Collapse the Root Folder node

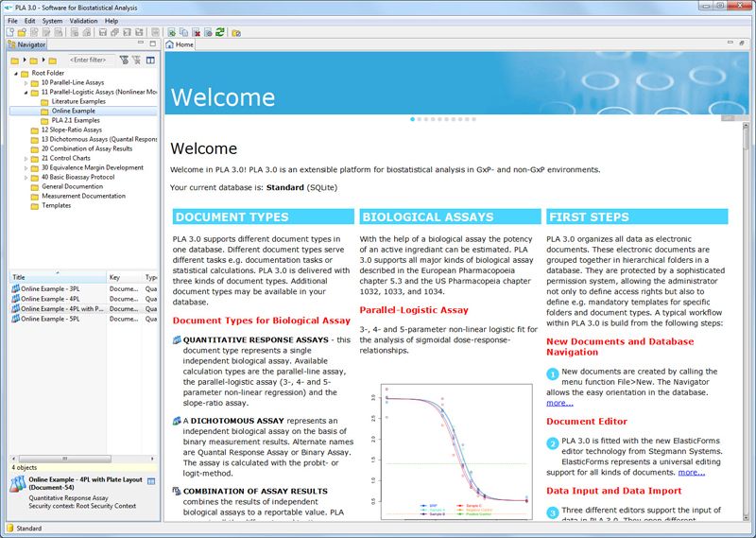(x=16, y=74)
